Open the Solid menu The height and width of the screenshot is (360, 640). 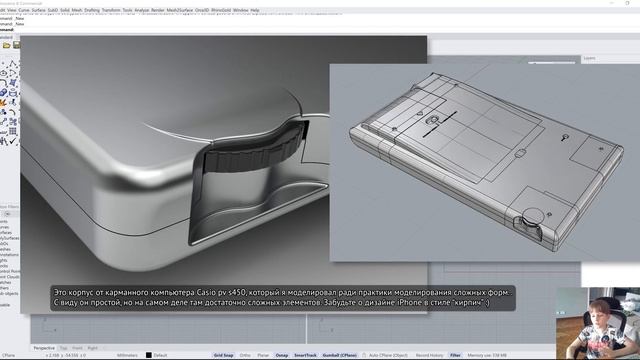click(65, 10)
